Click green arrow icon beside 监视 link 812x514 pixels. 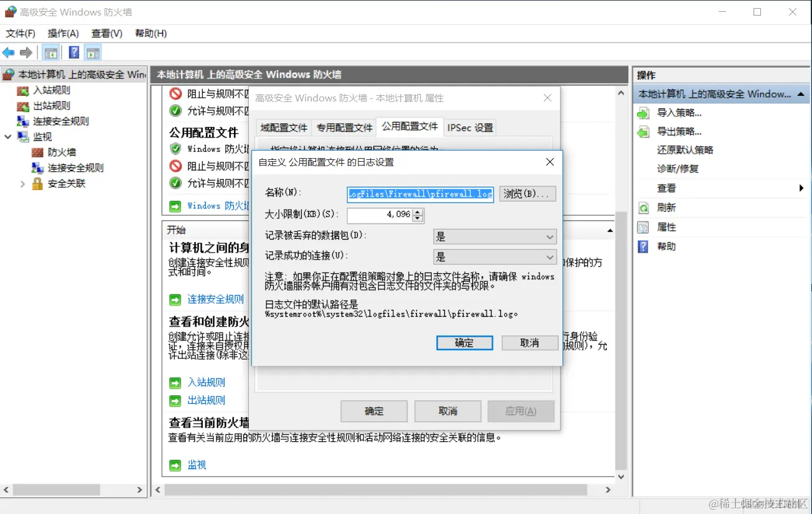coord(175,465)
